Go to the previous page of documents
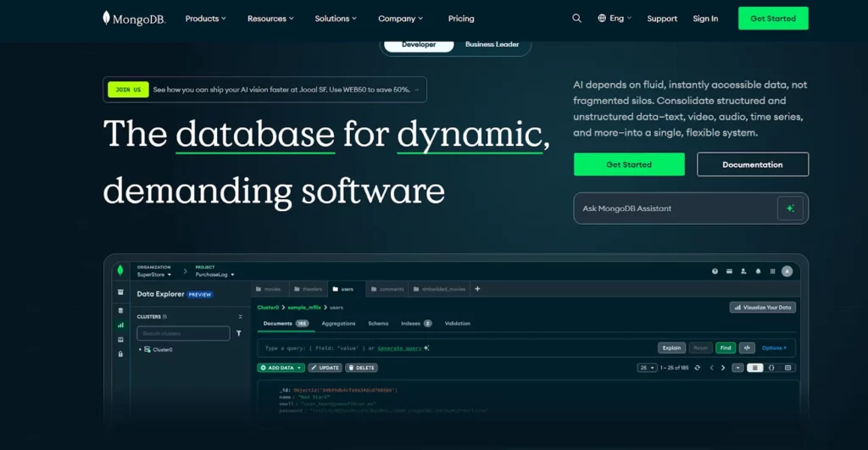This screenshot has width=868, height=450. click(x=711, y=368)
